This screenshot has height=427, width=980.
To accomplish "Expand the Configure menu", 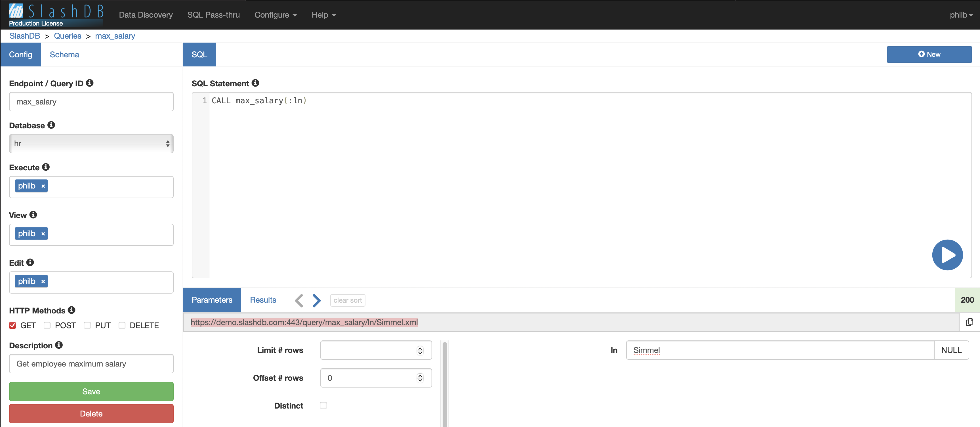I will tap(276, 15).
